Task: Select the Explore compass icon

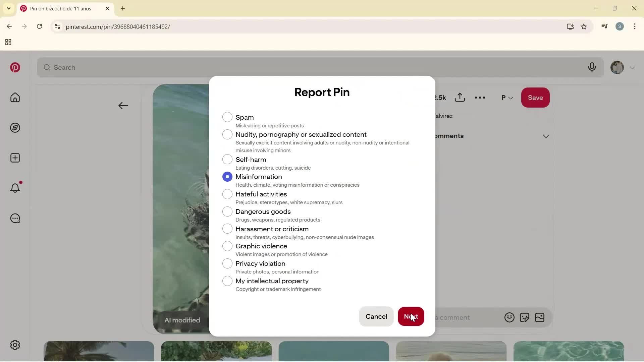Action: pos(15,128)
